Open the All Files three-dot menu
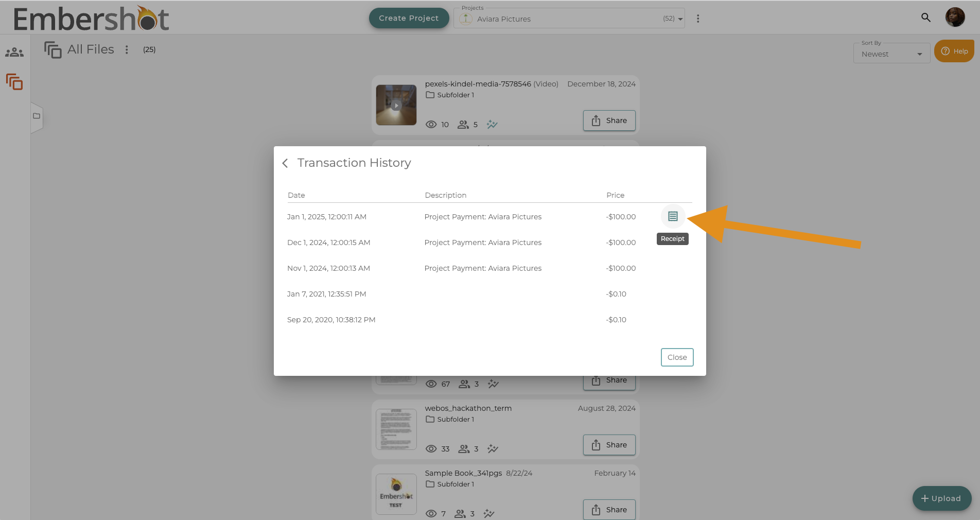980x520 pixels. point(127,49)
